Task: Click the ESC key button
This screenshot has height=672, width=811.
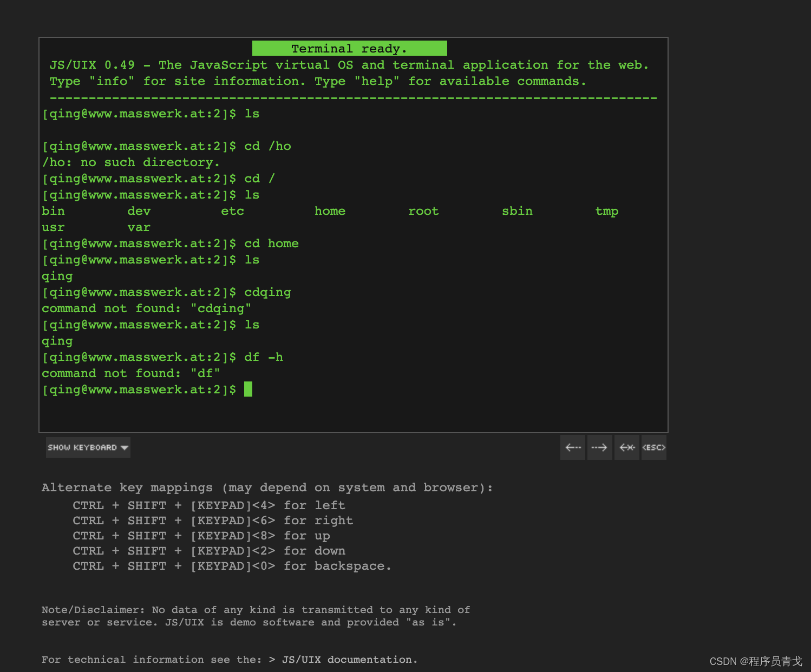Action: click(654, 447)
